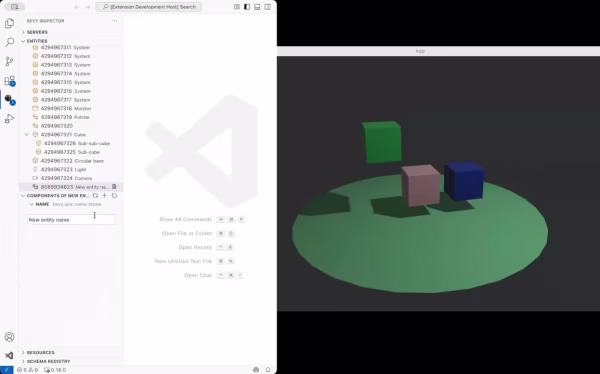
Task: Click the pink cube in the App window
Action: coord(421,185)
